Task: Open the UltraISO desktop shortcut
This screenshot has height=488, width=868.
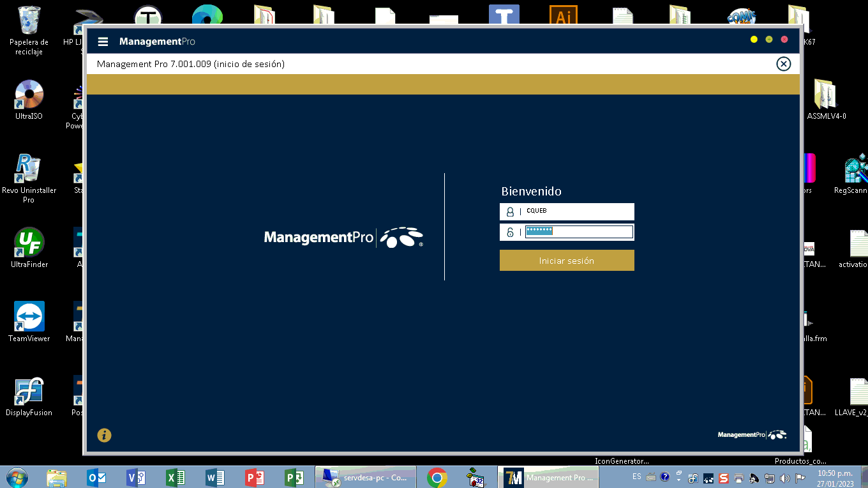Action: (29, 95)
